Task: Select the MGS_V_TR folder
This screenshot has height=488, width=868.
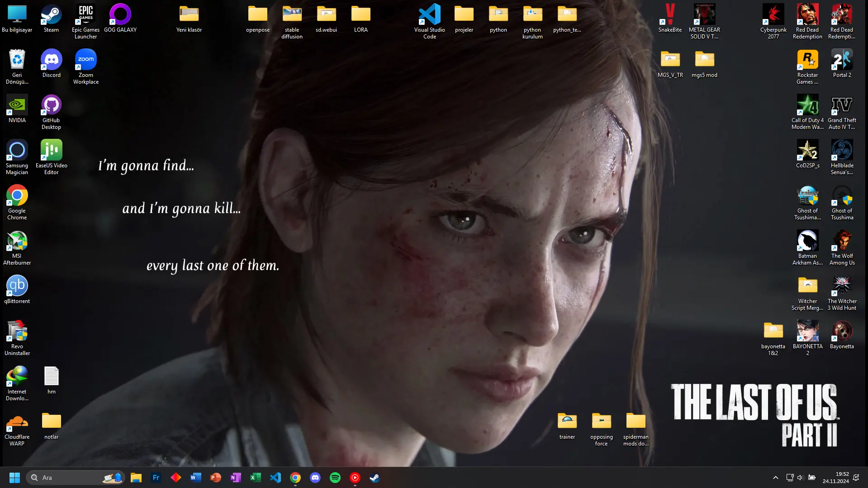Action: tap(670, 64)
